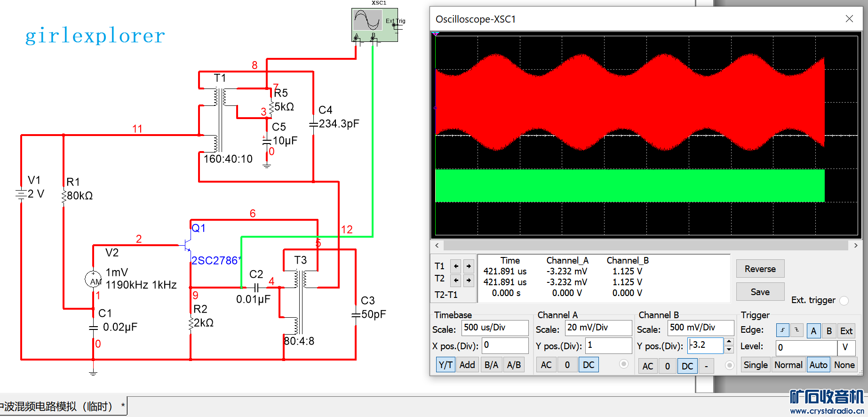
Task: Move cursor T1 left with arrow
Action: coord(456,266)
